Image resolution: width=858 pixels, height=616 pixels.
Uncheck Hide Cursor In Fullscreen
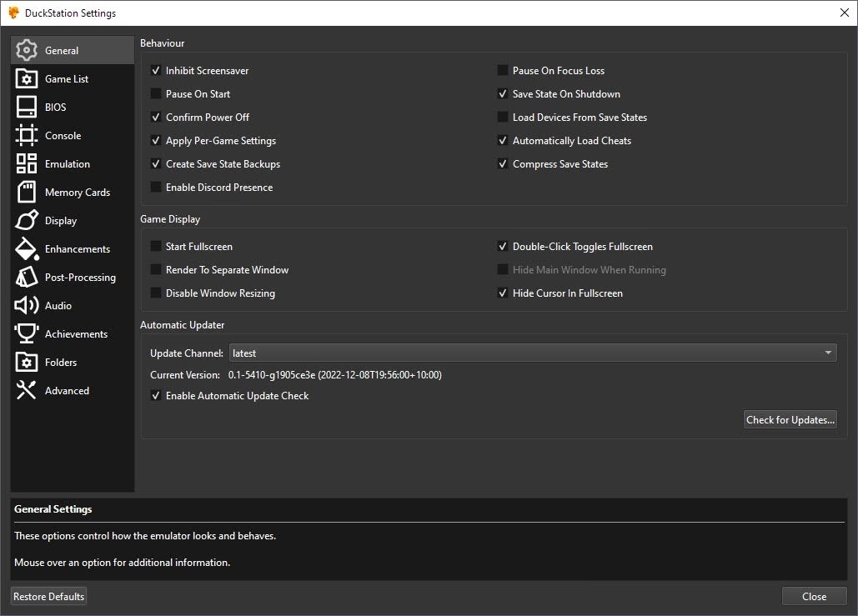click(503, 293)
